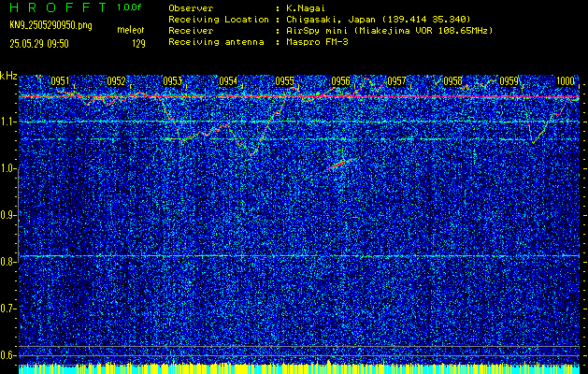Click the timestamp 25.05.29 09:50
The image size is (588, 374).
click(x=39, y=44)
